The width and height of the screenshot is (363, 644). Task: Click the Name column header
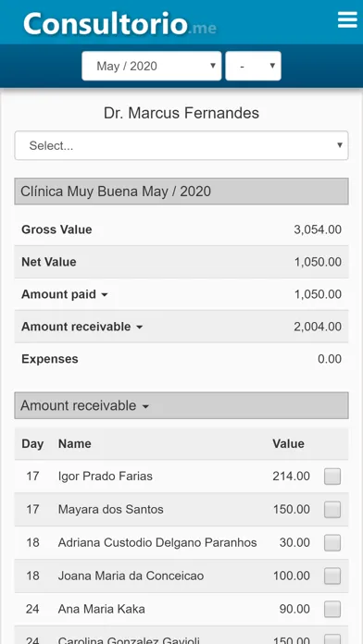pyautogui.click(x=75, y=443)
